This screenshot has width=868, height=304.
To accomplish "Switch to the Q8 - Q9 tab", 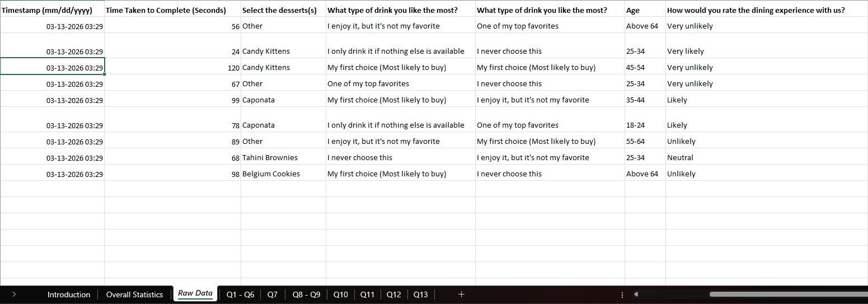I will click(306, 294).
